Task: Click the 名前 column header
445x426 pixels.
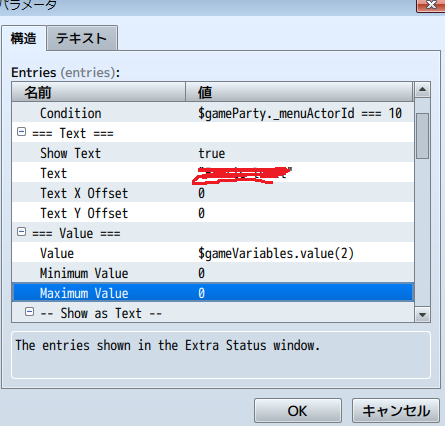Action: [x=99, y=92]
